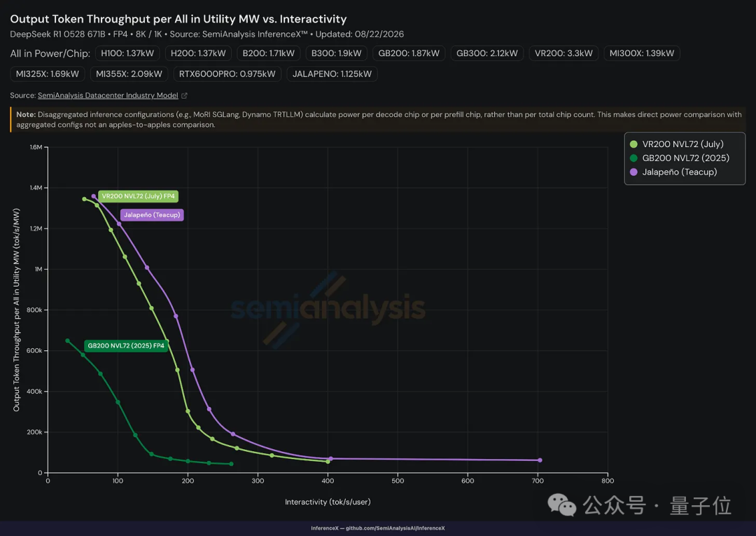The width and height of the screenshot is (756, 536).
Task: Click the "DeepSeek R1 0528 671B" subtitle line
Action: point(206,34)
